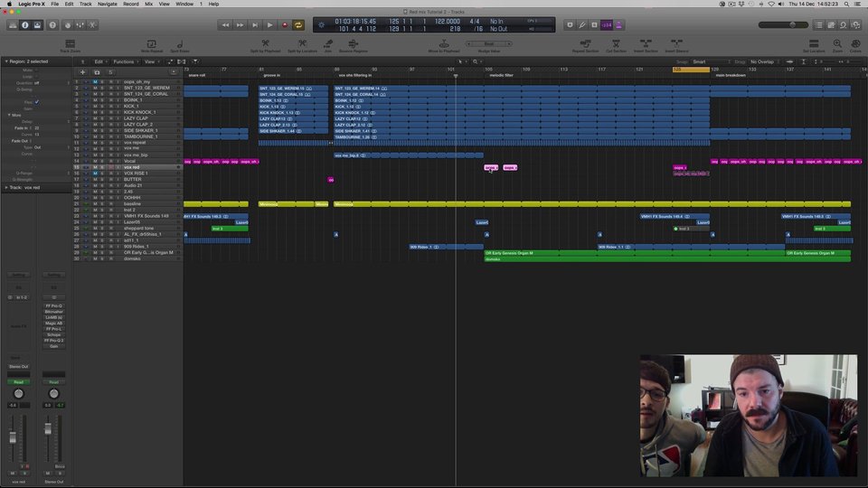
Task: Open Smart Controls knob button
Action: coord(68,25)
